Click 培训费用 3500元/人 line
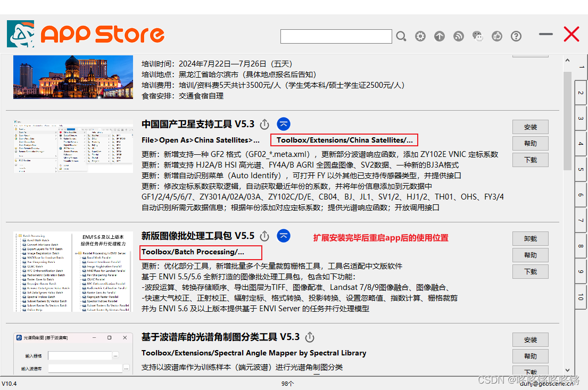 pos(274,85)
